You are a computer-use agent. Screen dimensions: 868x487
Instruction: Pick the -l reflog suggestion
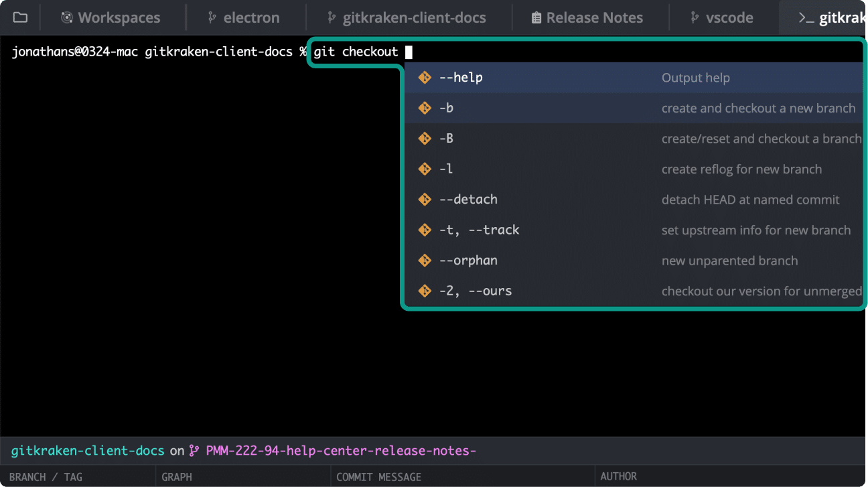[x=634, y=169]
